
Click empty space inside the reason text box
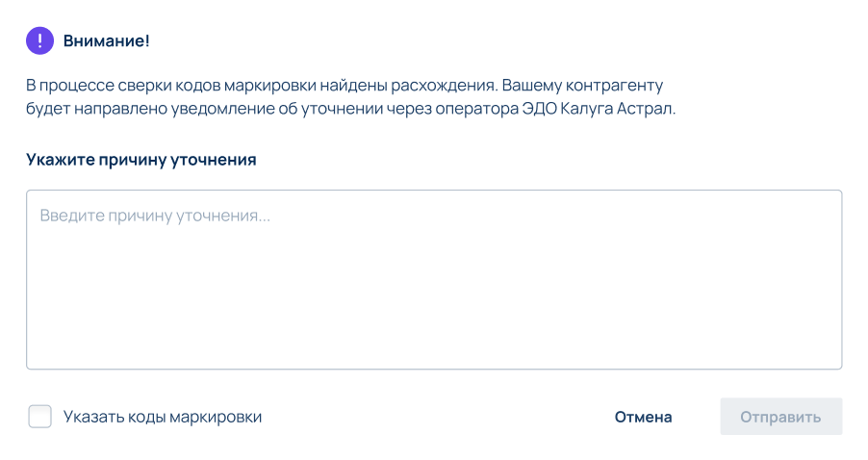point(434,299)
